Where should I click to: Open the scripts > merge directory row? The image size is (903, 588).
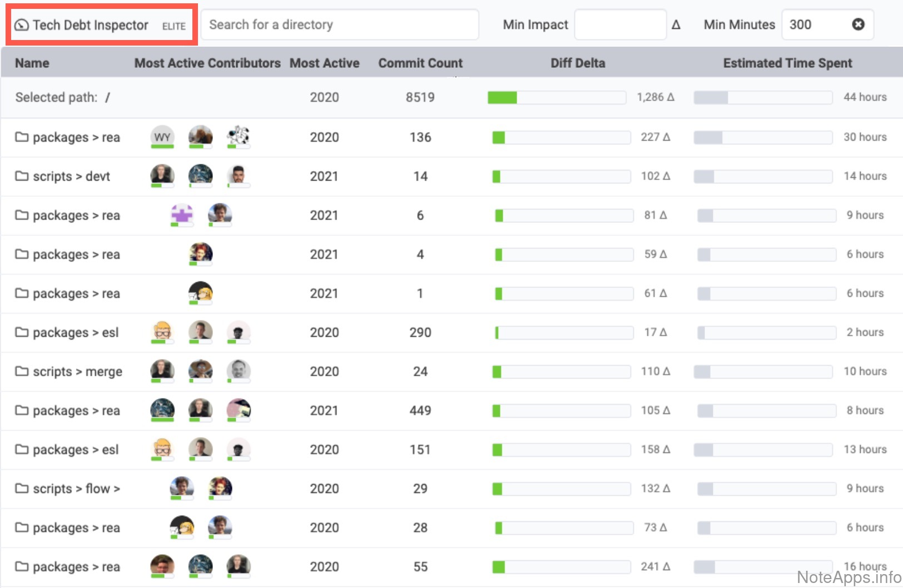pos(77,372)
